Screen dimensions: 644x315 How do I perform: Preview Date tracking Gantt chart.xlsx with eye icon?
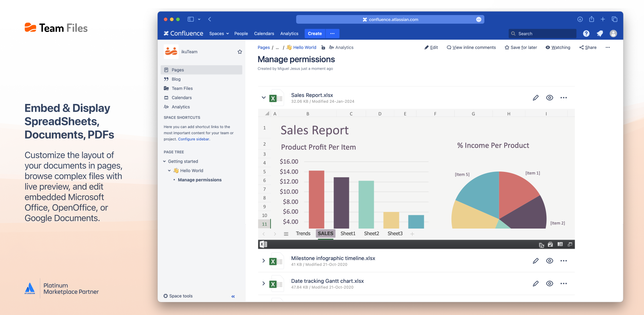tap(549, 283)
